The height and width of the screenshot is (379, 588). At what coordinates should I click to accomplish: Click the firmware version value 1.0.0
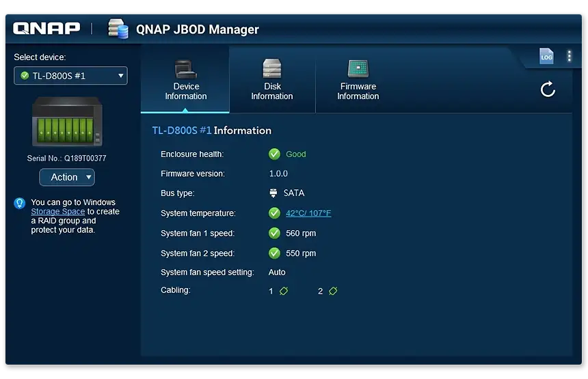pos(278,173)
